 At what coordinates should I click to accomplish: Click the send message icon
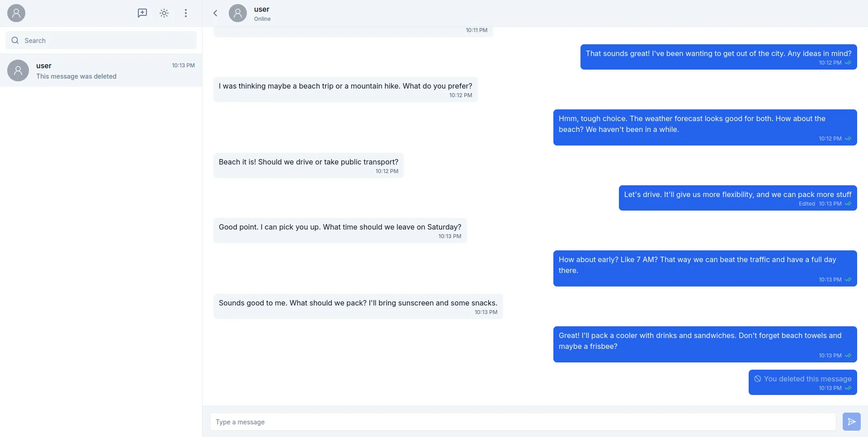(852, 421)
